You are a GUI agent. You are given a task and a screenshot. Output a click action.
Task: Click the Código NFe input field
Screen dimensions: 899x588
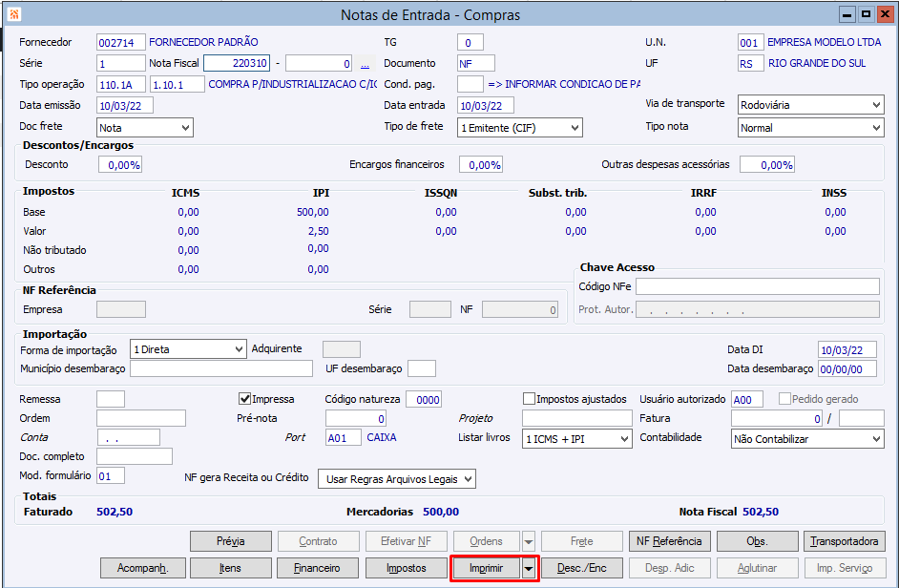(x=757, y=286)
